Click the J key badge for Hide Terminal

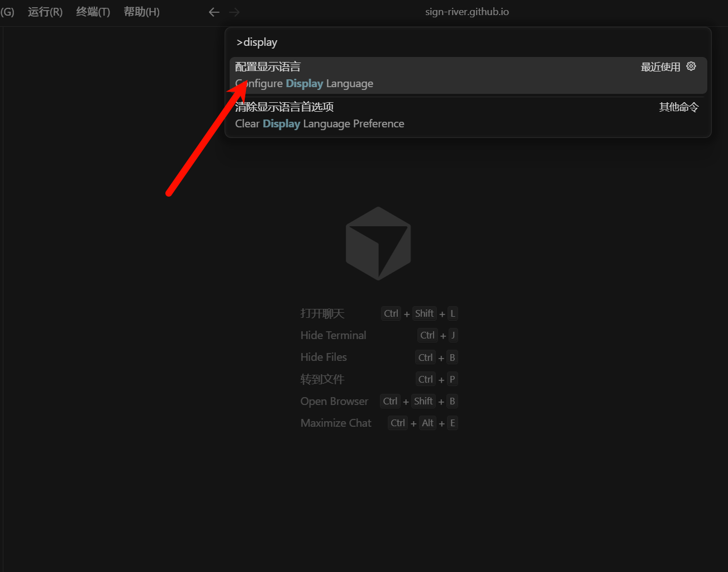pyautogui.click(x=453, y=335)
